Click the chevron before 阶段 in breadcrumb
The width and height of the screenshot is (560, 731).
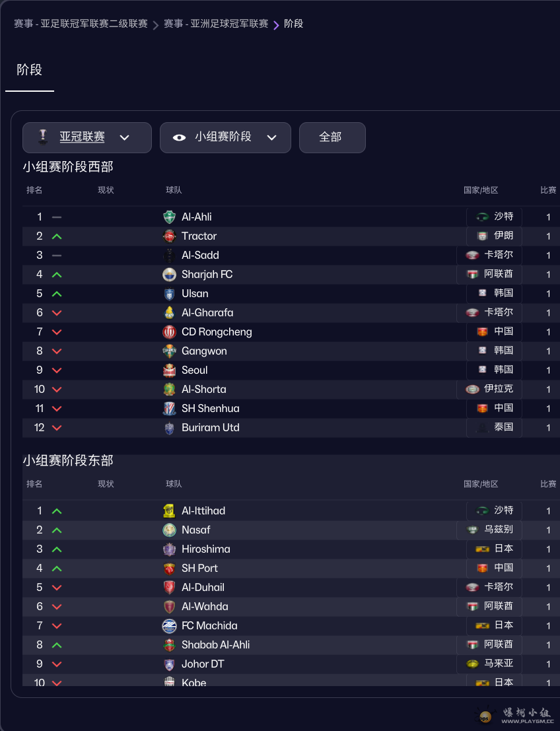pyautogui.click(x=276, y=25)
